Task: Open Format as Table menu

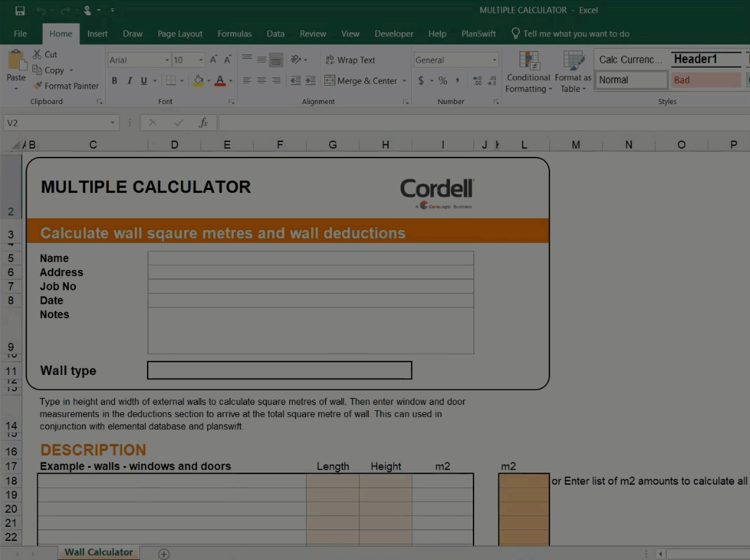Action: 573,72
